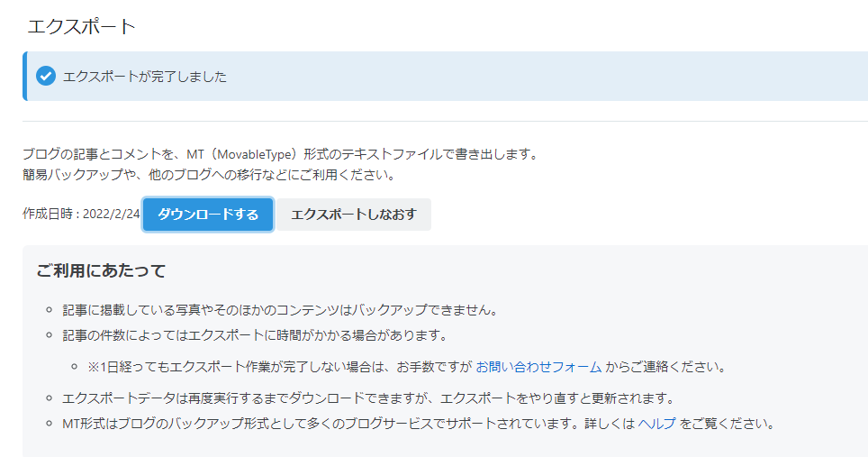Click the エクスポートしなおす button
Viewport: 868px width, 457px height.
tap(354, 215)
